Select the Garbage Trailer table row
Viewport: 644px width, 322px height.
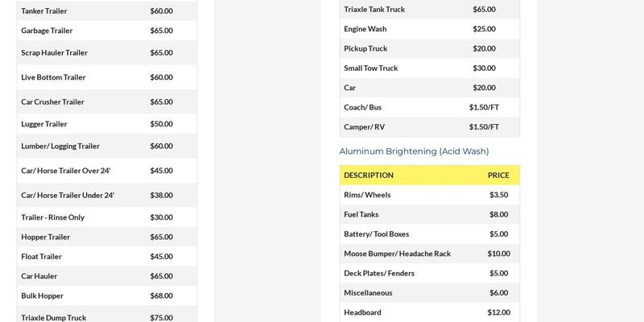click(47, 31)
